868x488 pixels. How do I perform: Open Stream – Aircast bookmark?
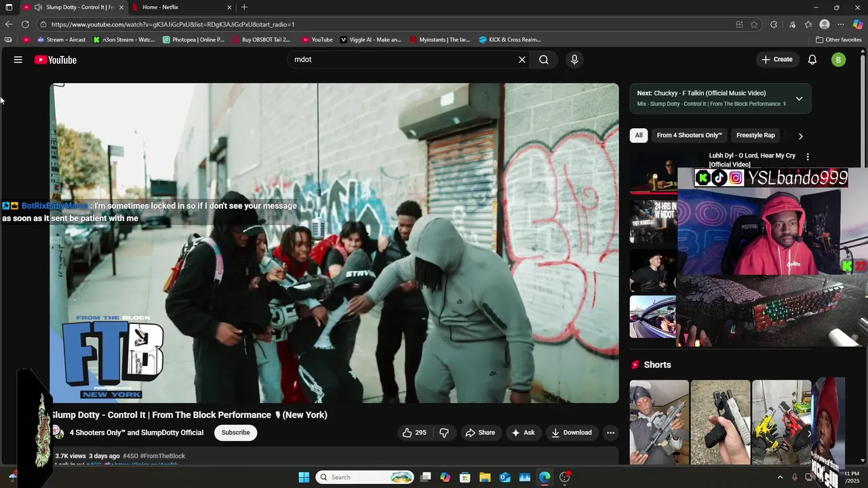click(62, 39)
